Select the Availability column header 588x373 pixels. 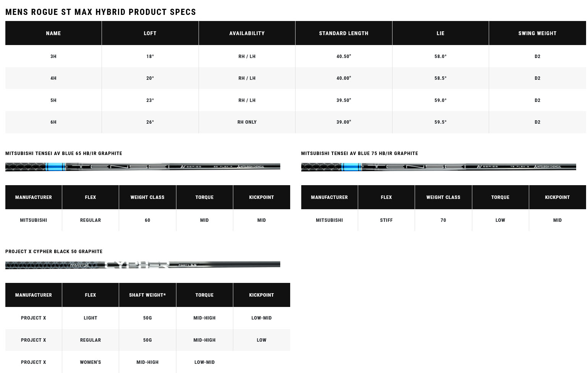click(247, 33)
